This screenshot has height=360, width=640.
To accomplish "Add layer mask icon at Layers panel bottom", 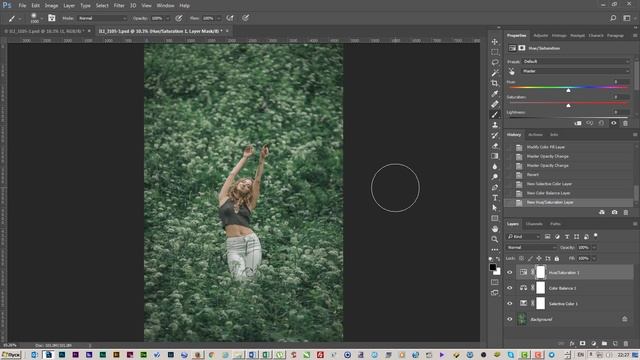I will click(582, 344).
